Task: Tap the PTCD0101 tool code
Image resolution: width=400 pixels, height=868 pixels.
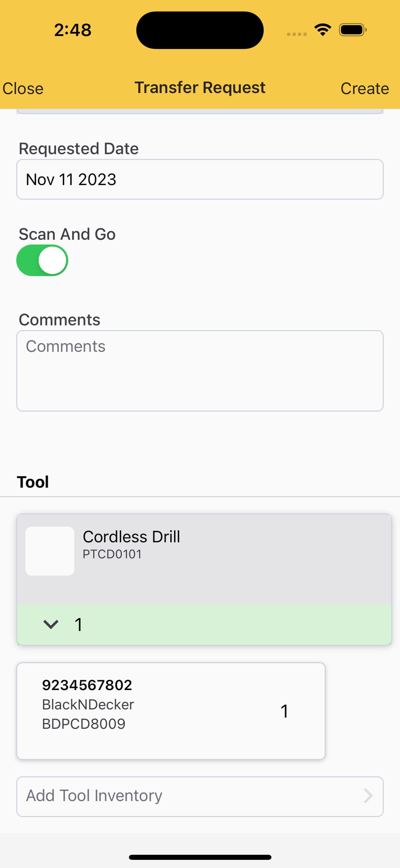Action: tap(112, 554)
